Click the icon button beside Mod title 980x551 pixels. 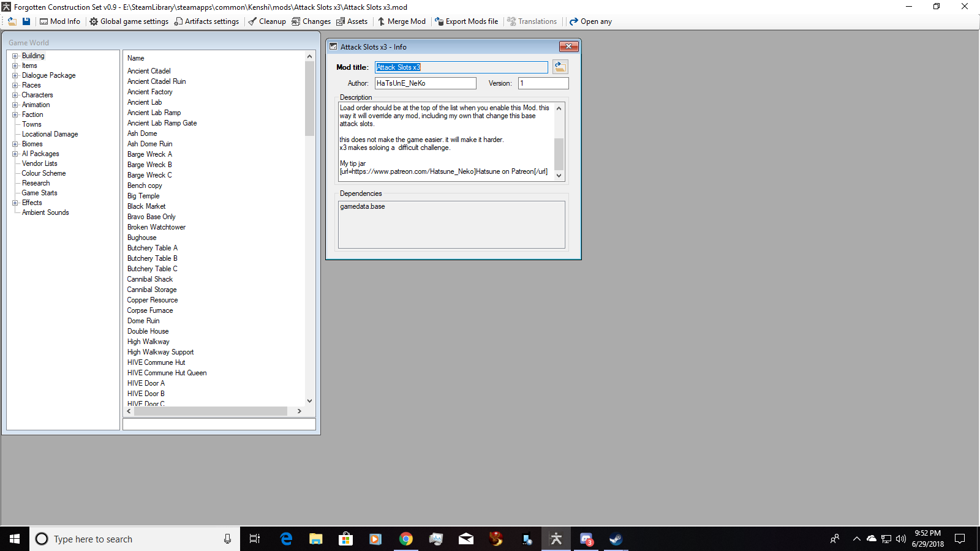(560, 67)
